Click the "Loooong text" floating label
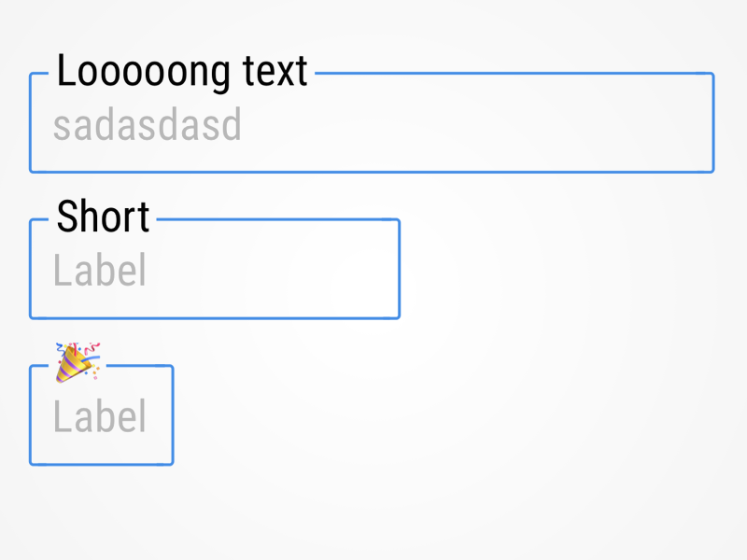Viewport: 747px width, 560px height. coord(182,72)
